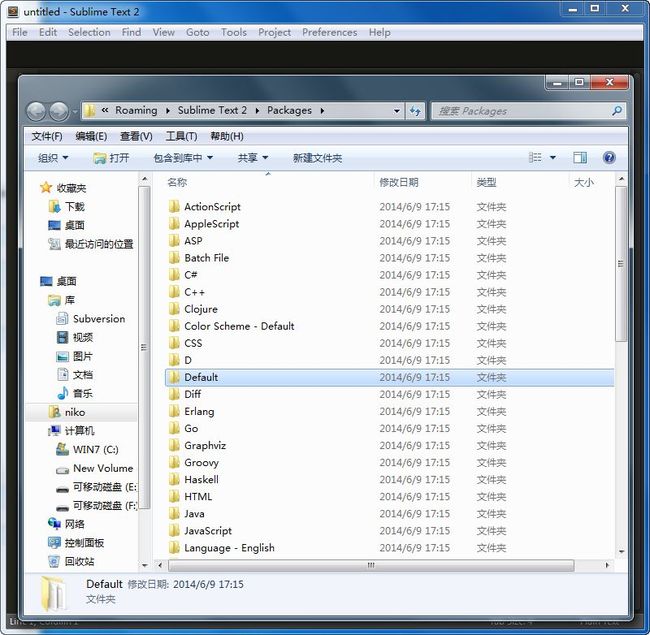
Task: Click the 下载 folder icon in sidebar
Action: click(55, 206)
